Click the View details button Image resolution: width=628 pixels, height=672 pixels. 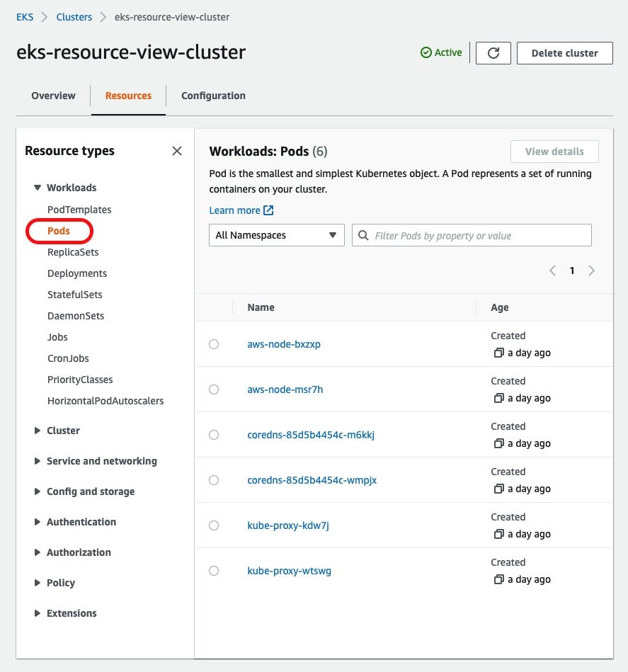[554, 152]
